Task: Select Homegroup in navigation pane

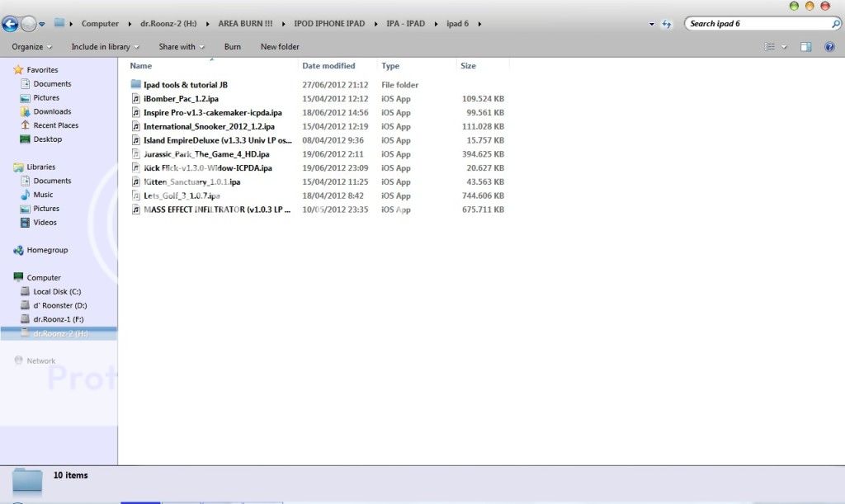Action: pos(47,250)
